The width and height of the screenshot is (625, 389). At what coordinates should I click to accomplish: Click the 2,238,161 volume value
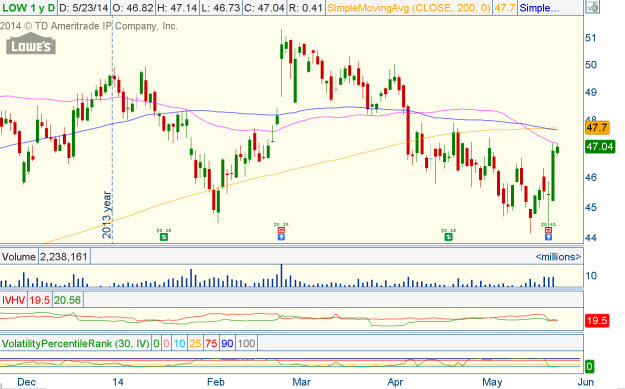[64, 256]
